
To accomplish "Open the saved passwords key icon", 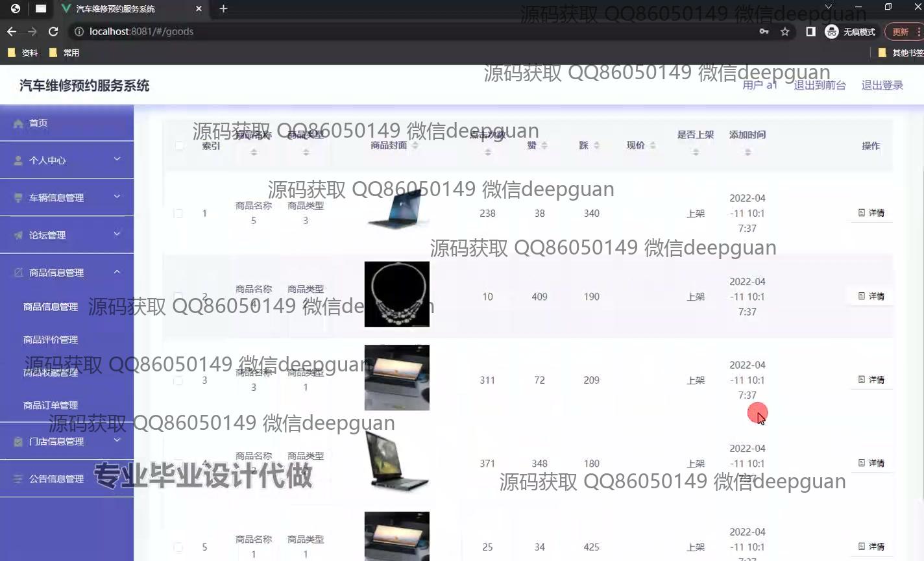I will tap(764, 31).
